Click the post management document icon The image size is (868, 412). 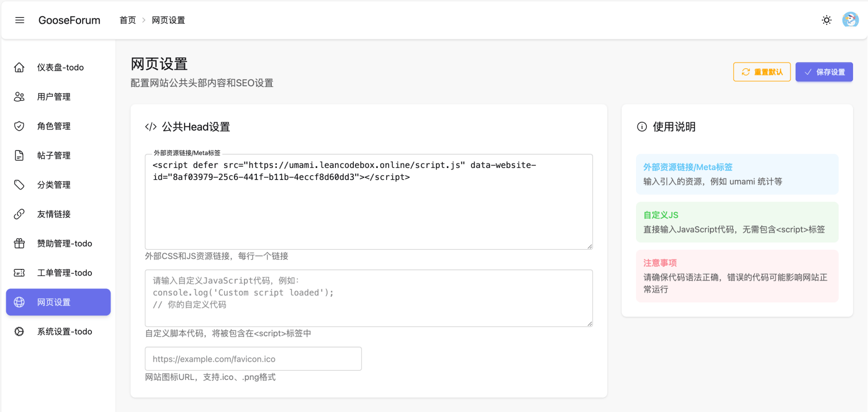pyautogui.click(x=19, y=156)
